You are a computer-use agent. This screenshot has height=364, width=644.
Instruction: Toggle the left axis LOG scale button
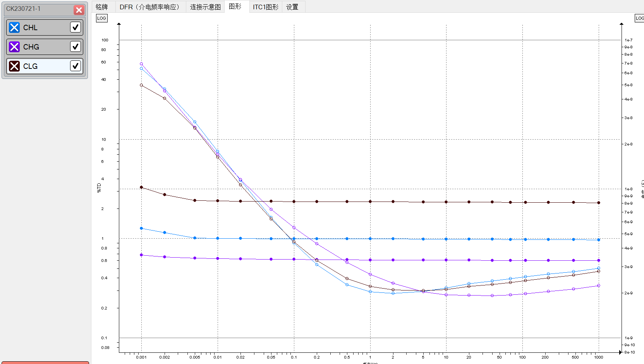coord(101,18)
